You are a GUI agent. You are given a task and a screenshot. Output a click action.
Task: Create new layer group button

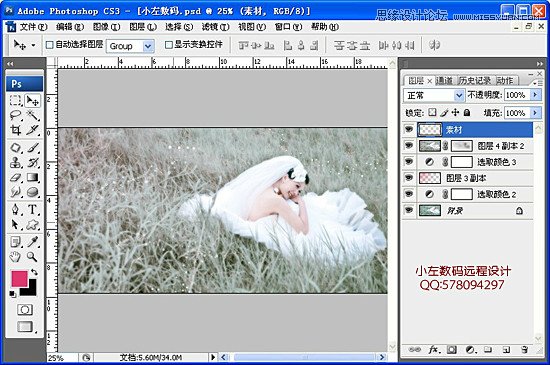(488, 350)
